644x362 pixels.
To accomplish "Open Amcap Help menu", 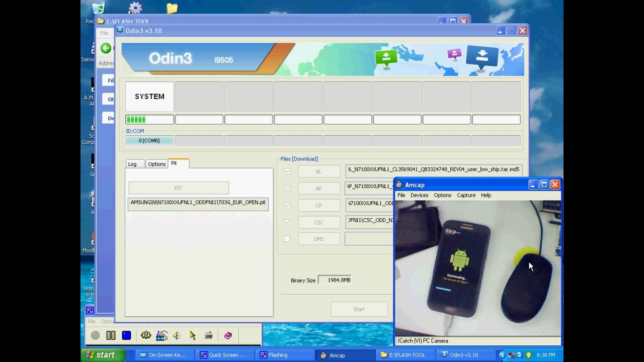I will click(x=486, y=195).
